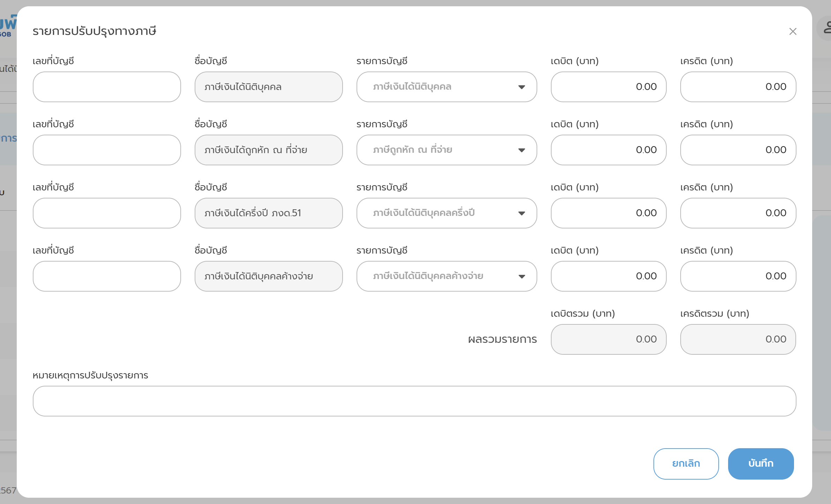Click the ภาษีเงินได้ครึ่งปี ภงด.51 account name field

tap(269, 213)
